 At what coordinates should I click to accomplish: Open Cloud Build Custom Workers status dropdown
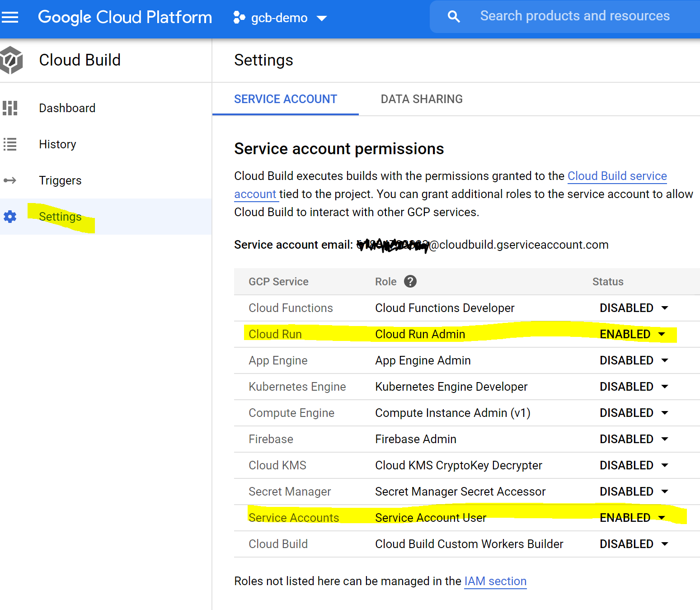[x=634, y=544]
